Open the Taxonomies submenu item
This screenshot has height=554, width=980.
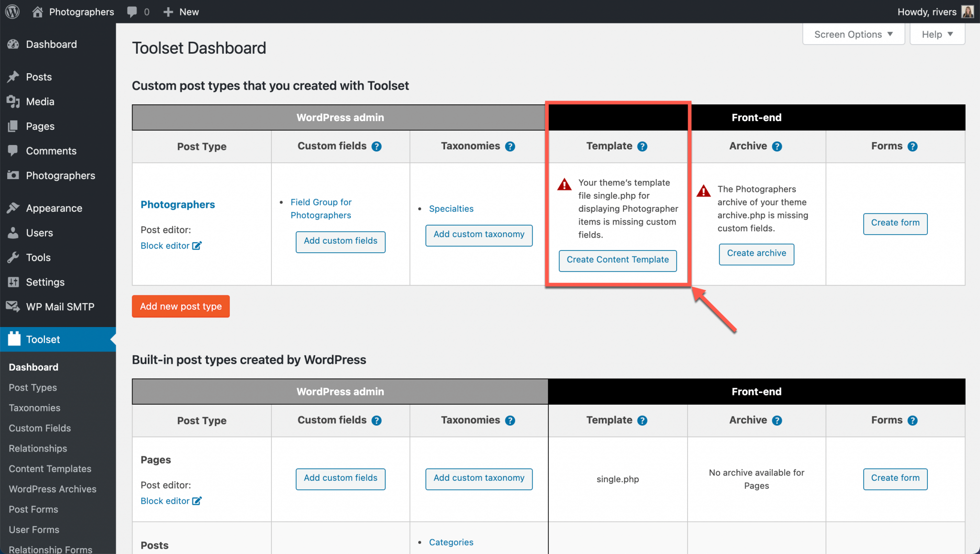[34, 408]
